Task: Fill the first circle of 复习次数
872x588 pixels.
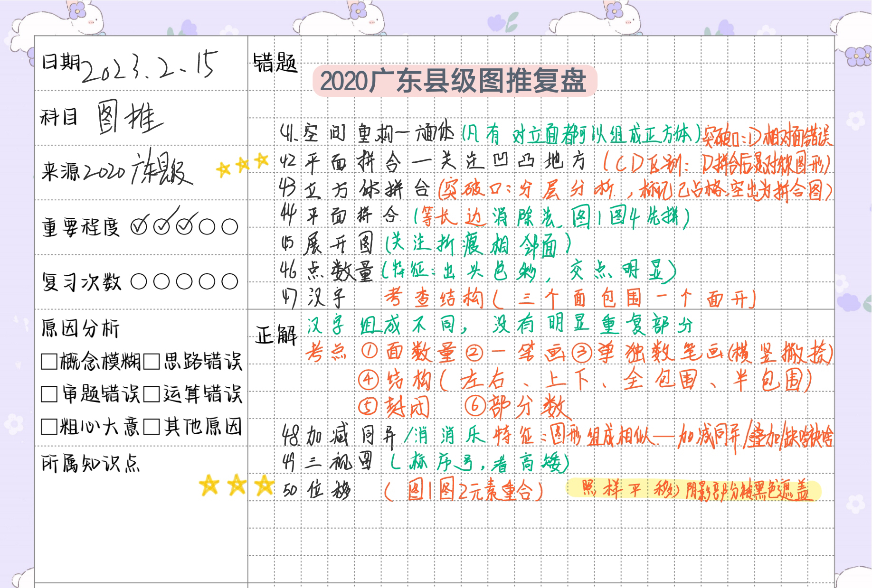Action: click(139, 282)
